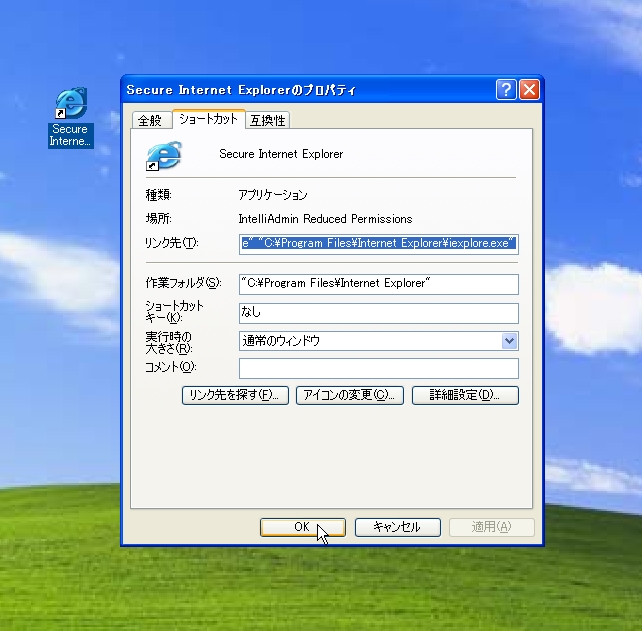Open 詳細設定 advanced settings button
The height and width of the screenshot is (631, 642).
465,395
